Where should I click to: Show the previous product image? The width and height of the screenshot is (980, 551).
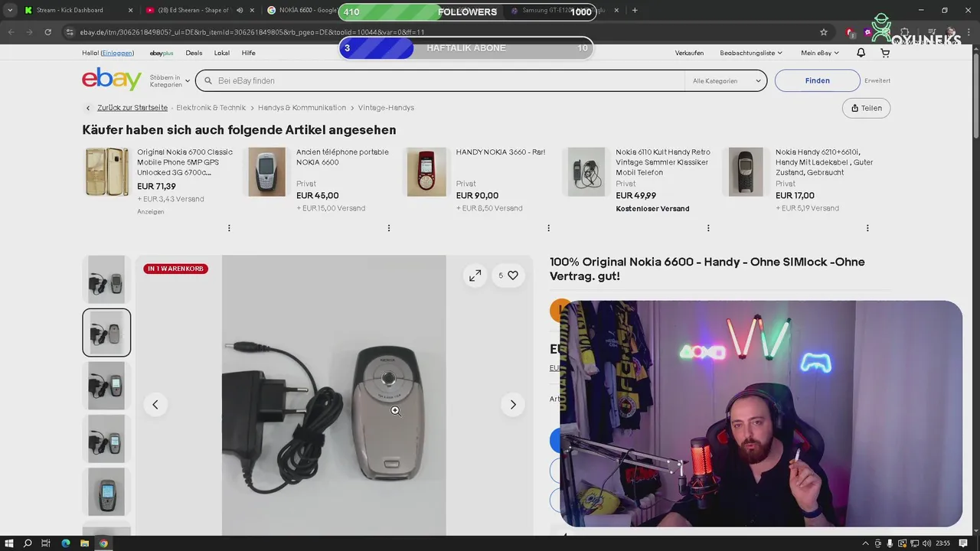155,404
